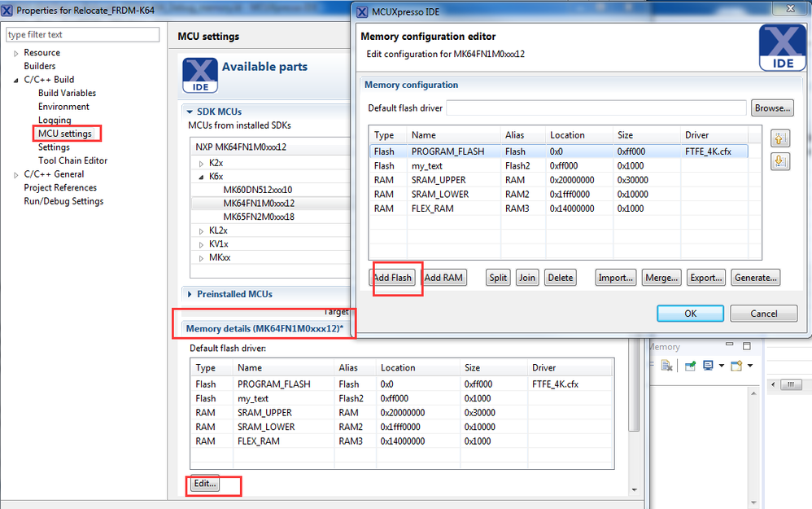Select MCU settings in properties tree

65,134
